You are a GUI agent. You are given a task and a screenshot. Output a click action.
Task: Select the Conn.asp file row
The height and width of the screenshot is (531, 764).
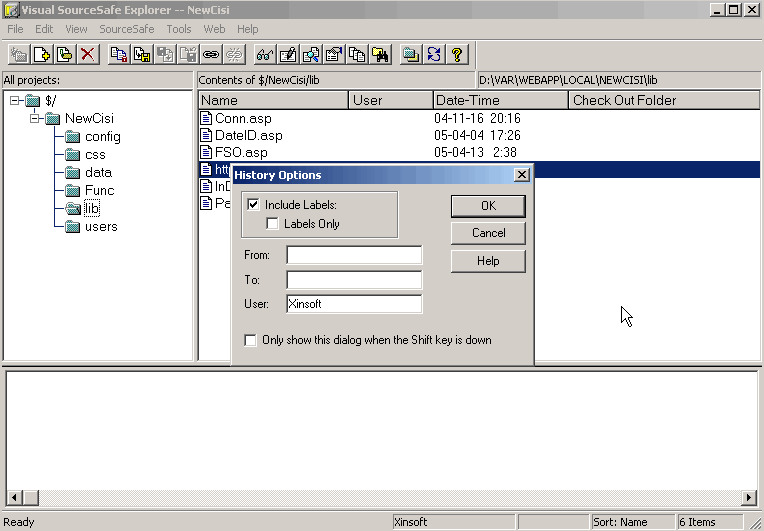point(479,118)
